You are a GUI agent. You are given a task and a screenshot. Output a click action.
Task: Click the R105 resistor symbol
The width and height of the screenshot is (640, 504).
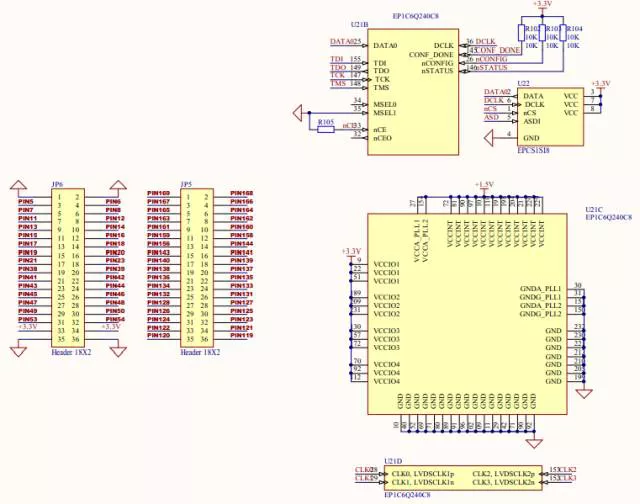323,129
